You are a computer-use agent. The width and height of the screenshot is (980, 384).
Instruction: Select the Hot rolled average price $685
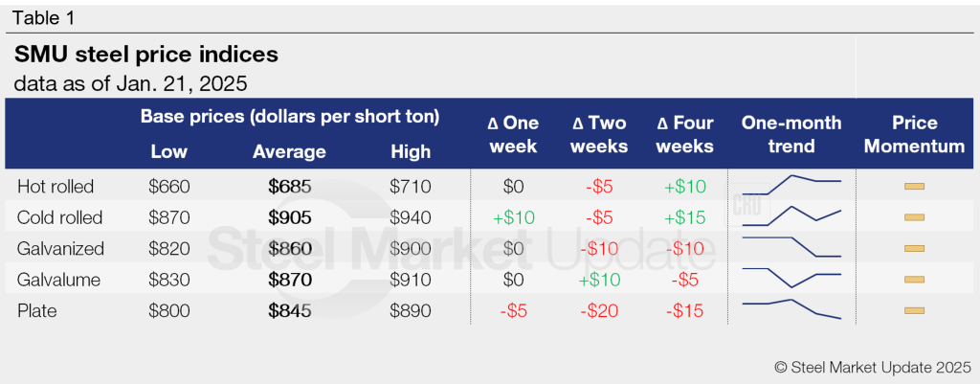tap(289, 186)
